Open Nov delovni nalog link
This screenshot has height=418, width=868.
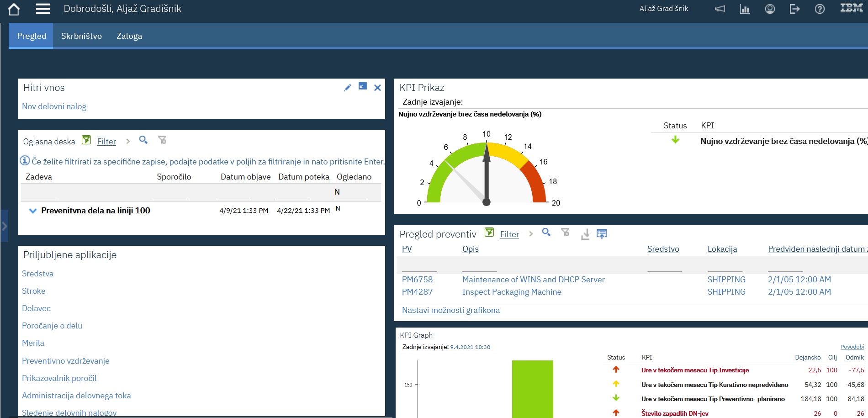(54, 106)
